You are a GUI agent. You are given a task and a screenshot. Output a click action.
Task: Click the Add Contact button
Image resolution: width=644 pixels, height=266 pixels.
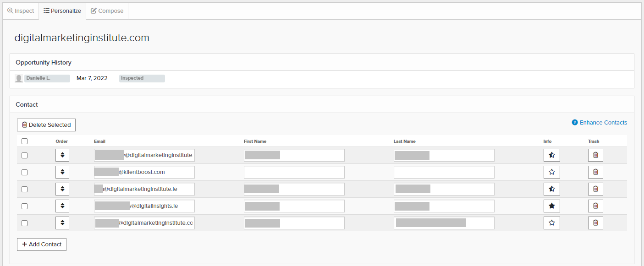pyautogui.click(x=41, y=244)
